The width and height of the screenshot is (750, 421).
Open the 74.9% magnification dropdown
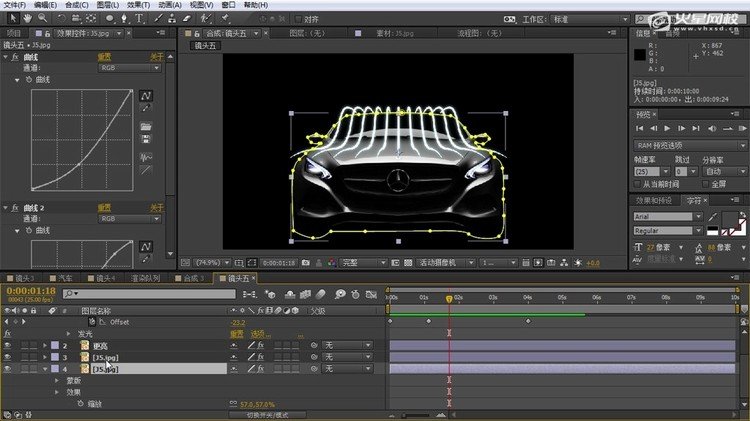213,263
